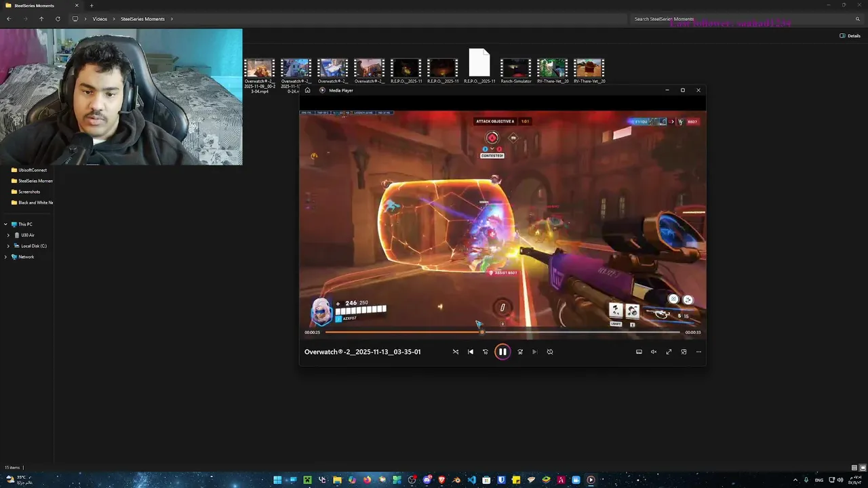This screenshot has height=488, width=868.
Task: Switch Media Player to full screen
Action: coord(669,352)
